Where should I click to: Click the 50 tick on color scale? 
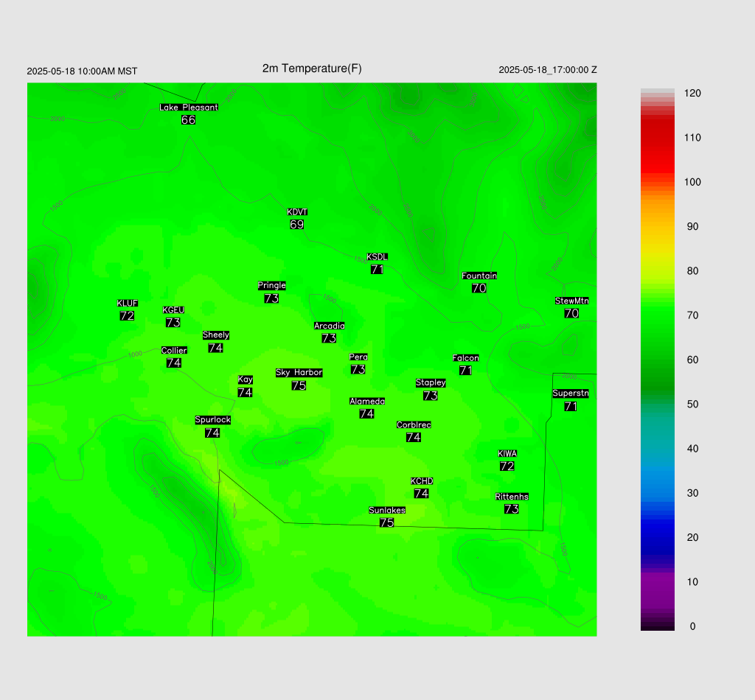click(x=692, y=404)
